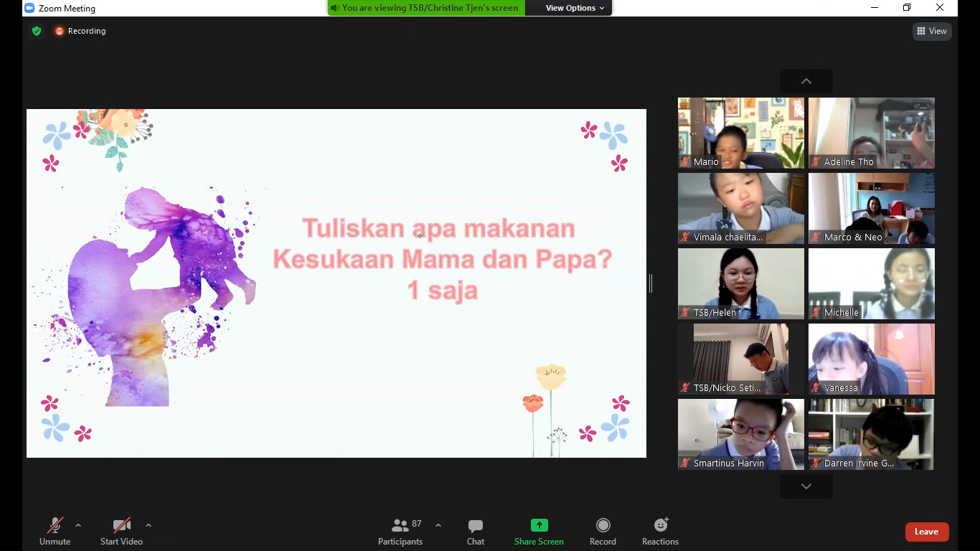
Task: Select Marco & Neo's video thumbnail
Action: [x=872, y=208]
